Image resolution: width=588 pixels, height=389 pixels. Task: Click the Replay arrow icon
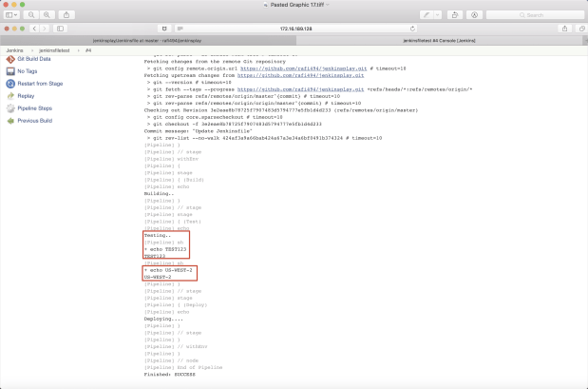10,96
